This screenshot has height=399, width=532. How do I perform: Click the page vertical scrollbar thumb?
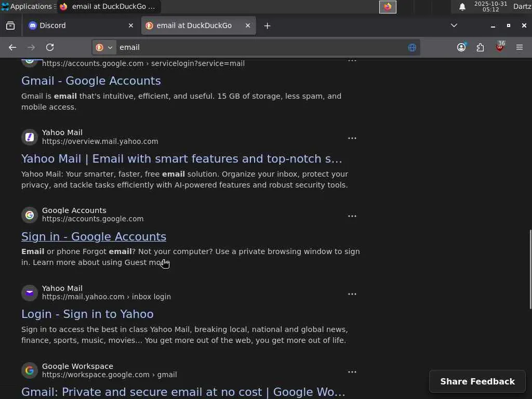point(530,269)
